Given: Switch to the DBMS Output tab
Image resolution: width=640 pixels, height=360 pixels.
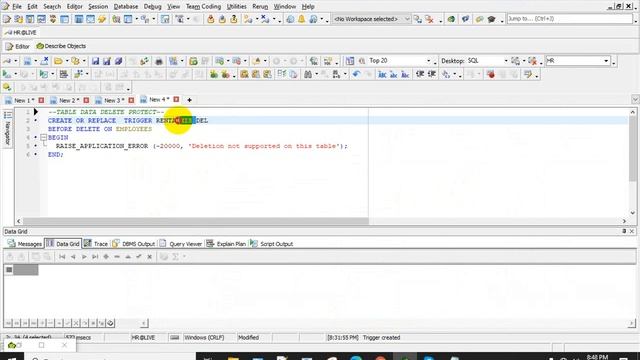Looking at the screenshot, I should [x=133, y=244].
